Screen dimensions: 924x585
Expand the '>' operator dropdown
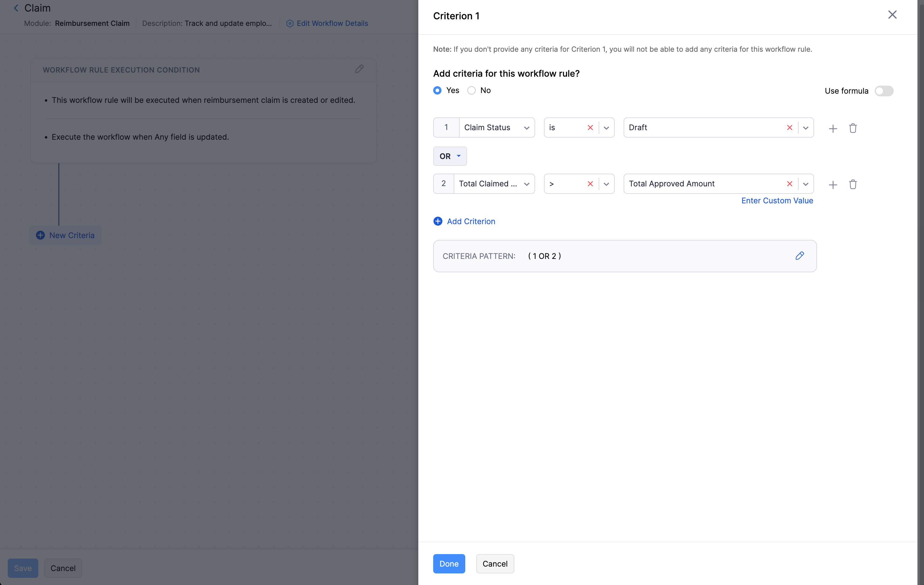pyautogui.click(x=606, y=184)
